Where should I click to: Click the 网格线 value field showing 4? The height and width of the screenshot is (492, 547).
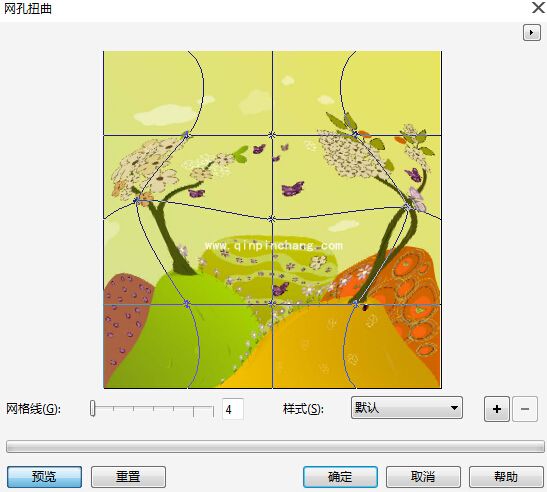coord(233,409)
